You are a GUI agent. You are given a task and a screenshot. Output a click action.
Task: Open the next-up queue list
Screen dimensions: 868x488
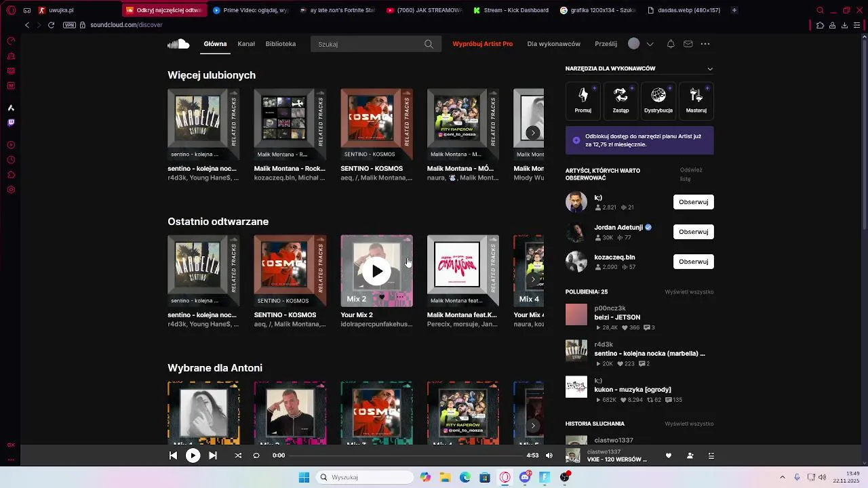coord(711,455)
